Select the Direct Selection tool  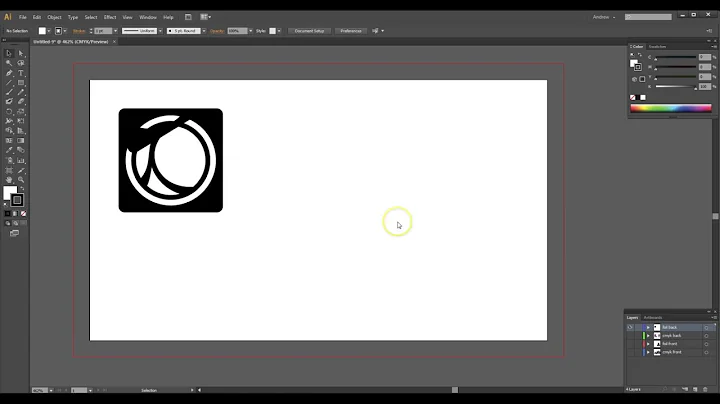point(21,53)
